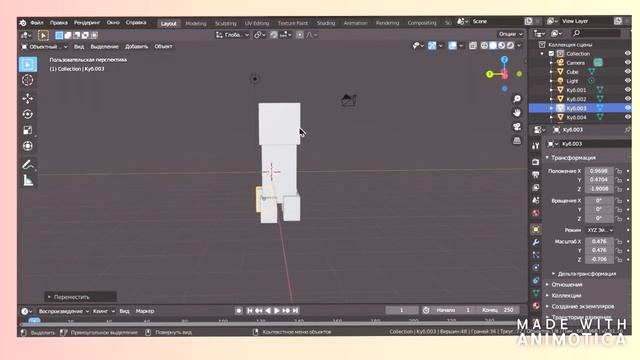Image resolution: width=640 pixels, height=360 pixels.
Task: Select the Annotate pencil tool
Action: [28, 164]
